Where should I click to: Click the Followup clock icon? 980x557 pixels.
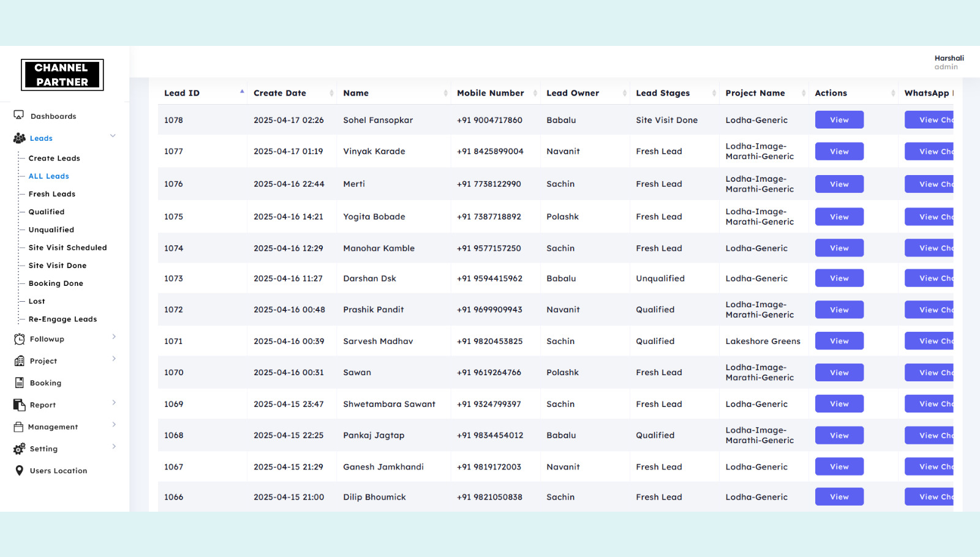pos(19,339)
